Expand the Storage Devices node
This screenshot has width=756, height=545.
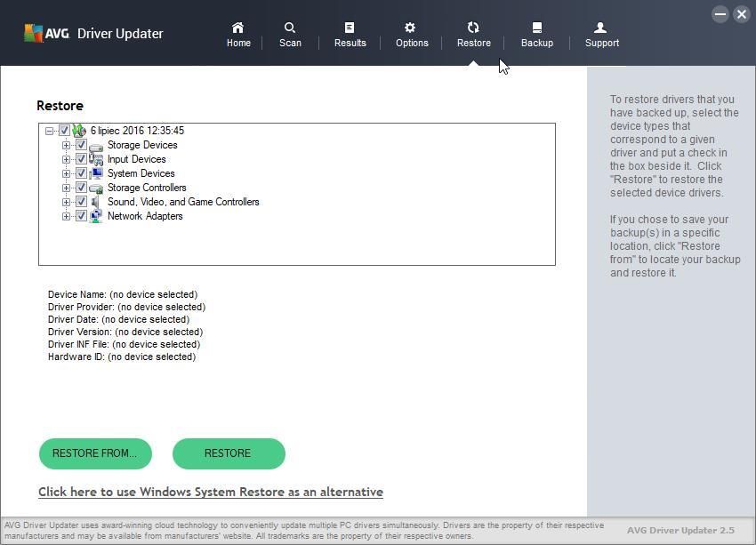pos(66,145)
